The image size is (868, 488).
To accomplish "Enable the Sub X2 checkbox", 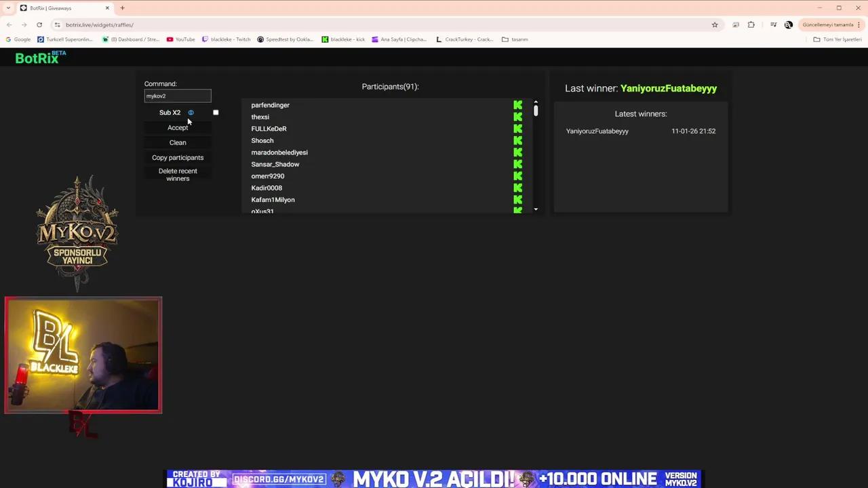I will point(216,113).
